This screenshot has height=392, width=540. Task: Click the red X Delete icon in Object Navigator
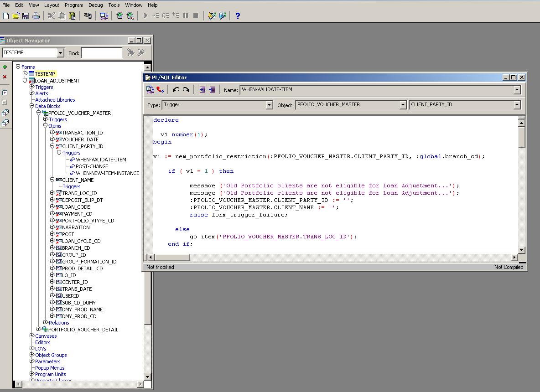pyautogui.click(x=5, y=77)
